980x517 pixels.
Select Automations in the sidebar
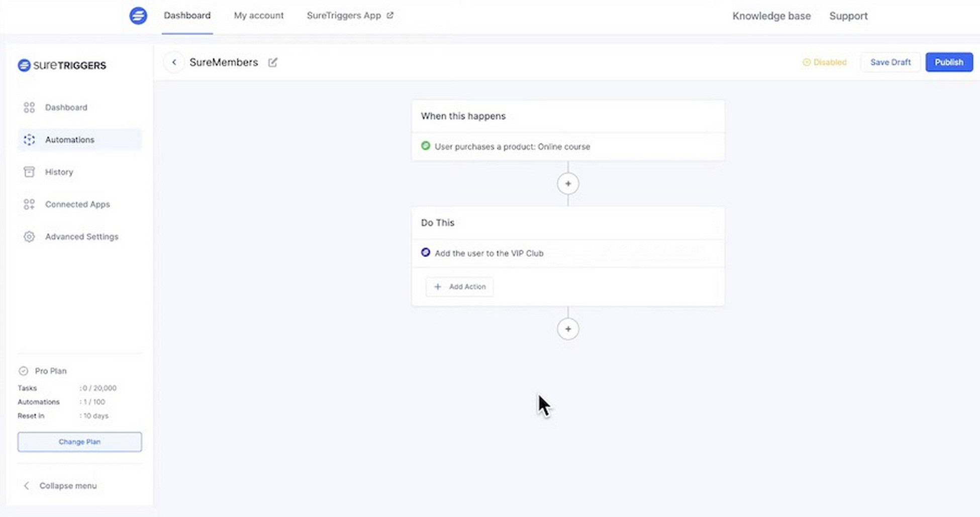pos(79,140)
